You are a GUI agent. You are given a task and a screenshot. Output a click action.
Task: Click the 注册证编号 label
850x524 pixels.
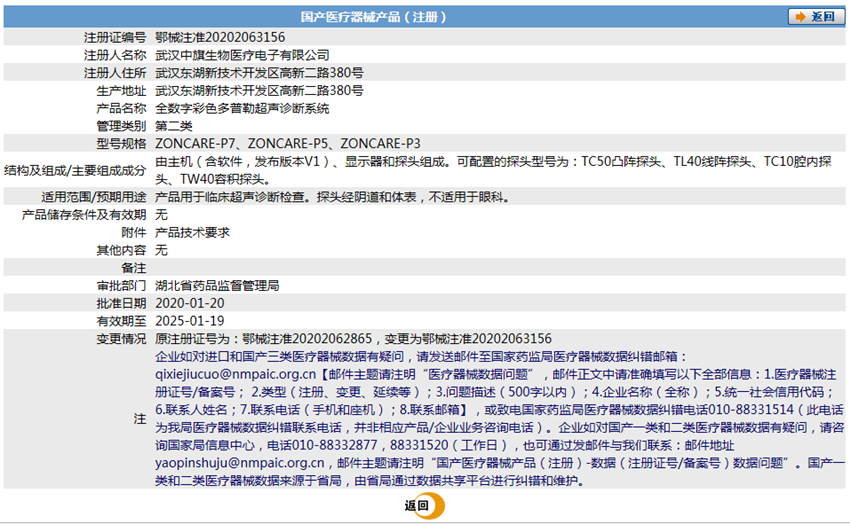pyautogui.click(x=115, y=37)
